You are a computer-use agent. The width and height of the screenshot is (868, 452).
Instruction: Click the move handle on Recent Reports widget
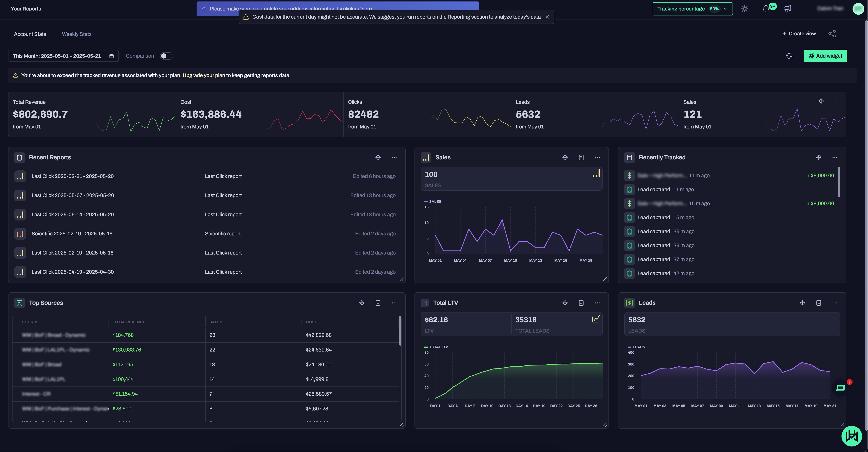pyautogui.click(x=378, y=157)
